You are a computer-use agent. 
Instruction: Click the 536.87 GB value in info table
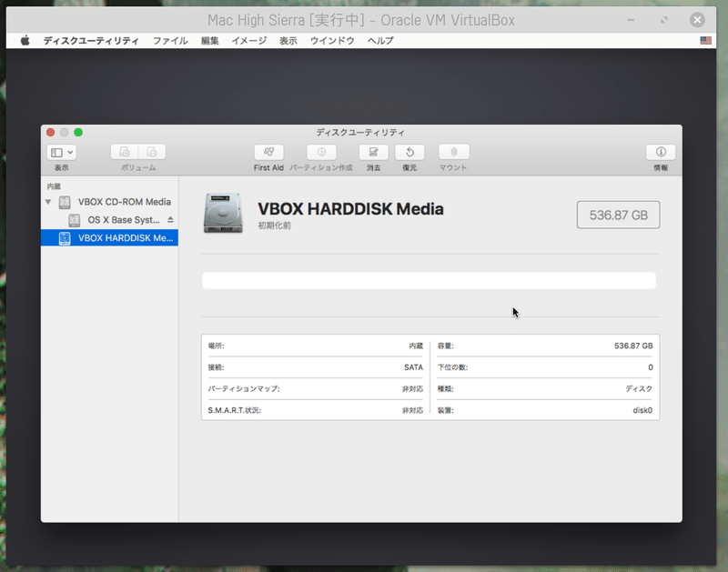click(x=633, y=346)
